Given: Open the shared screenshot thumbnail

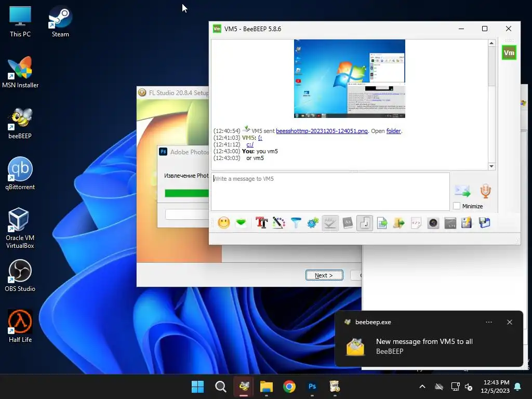Looking at the screenshot, I should pyautogui.click(x=350, y=79).
